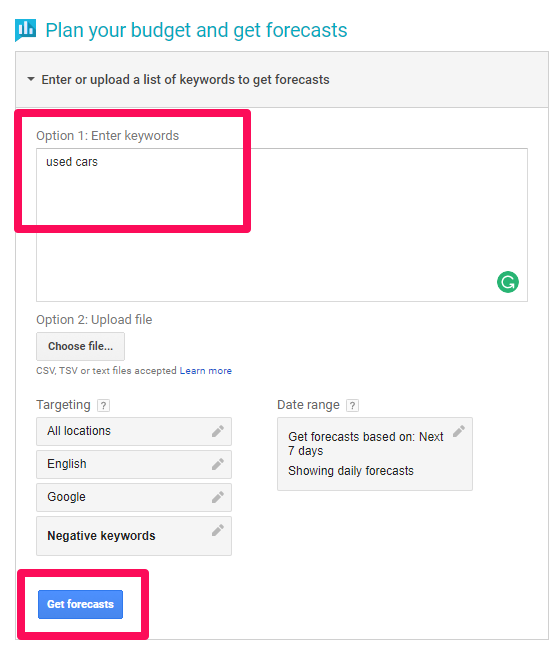Open the Targeting help question mark

(x=103, y=405)
